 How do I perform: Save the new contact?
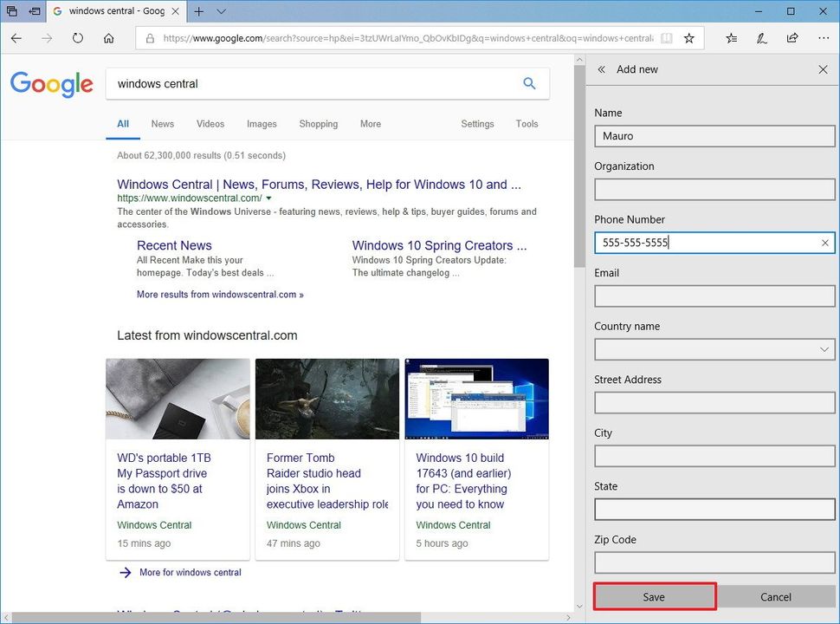pos(655,596)
